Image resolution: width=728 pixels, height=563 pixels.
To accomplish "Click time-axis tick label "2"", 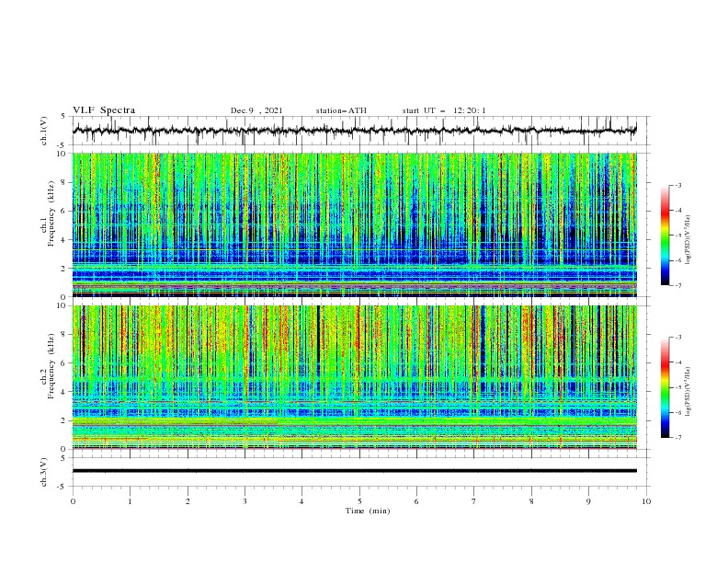I will (x=188, y=501).
